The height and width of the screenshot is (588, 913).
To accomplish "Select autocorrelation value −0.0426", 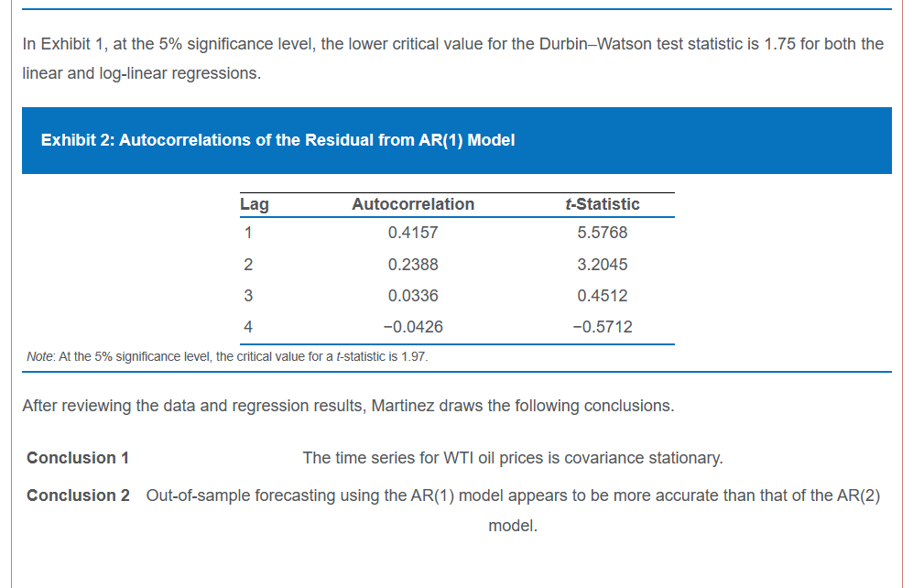I will point(413,327).
